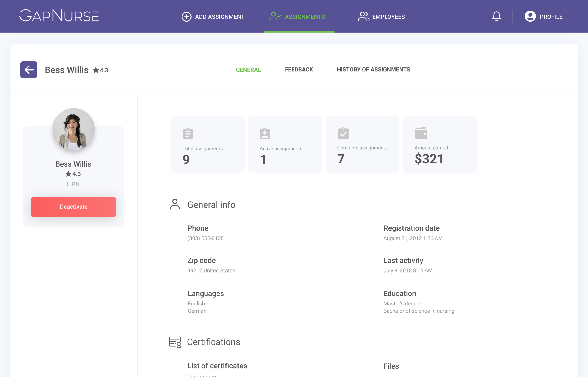The width and height of the screenshot is (588, 377).
Task: Click the back arrow button
Action: point(29,70)
